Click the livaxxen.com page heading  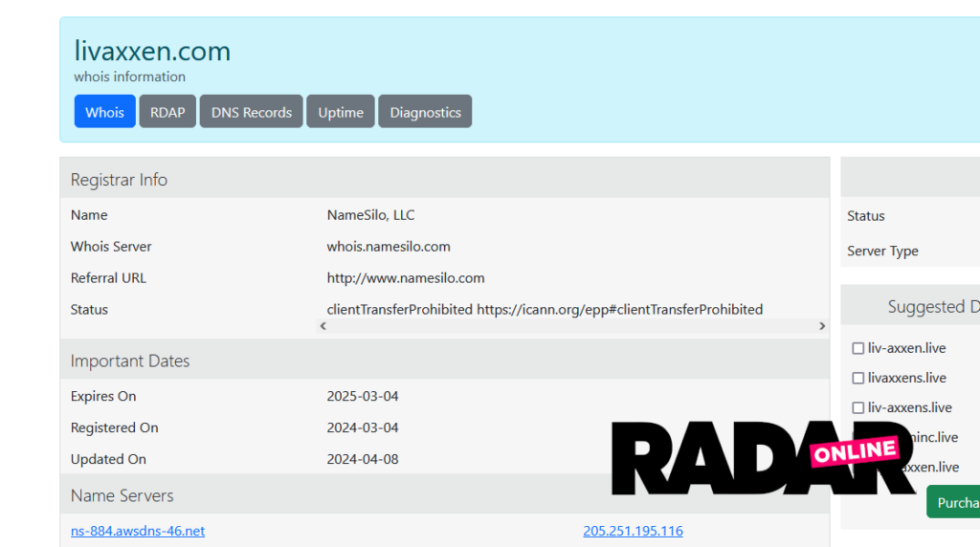tap(152, 50)
